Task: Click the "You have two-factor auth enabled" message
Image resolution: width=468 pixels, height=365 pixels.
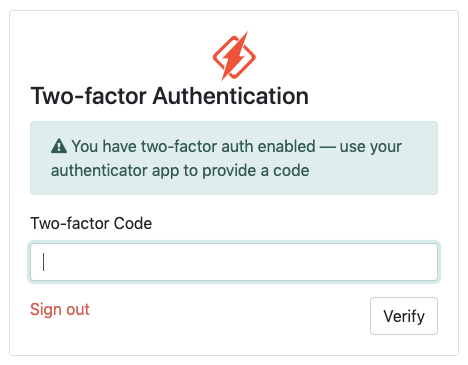Action: (x=194, y=146)
